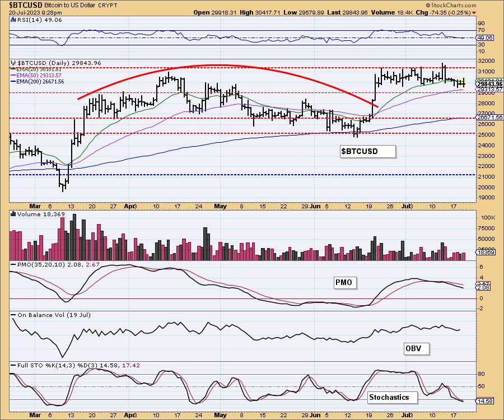Click the 100K label on the volume axis
This screenshot has width=504, height=420.
pos(488,217)
